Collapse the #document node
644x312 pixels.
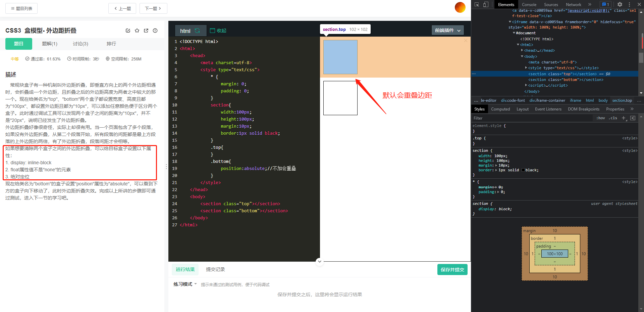point(514,33)
